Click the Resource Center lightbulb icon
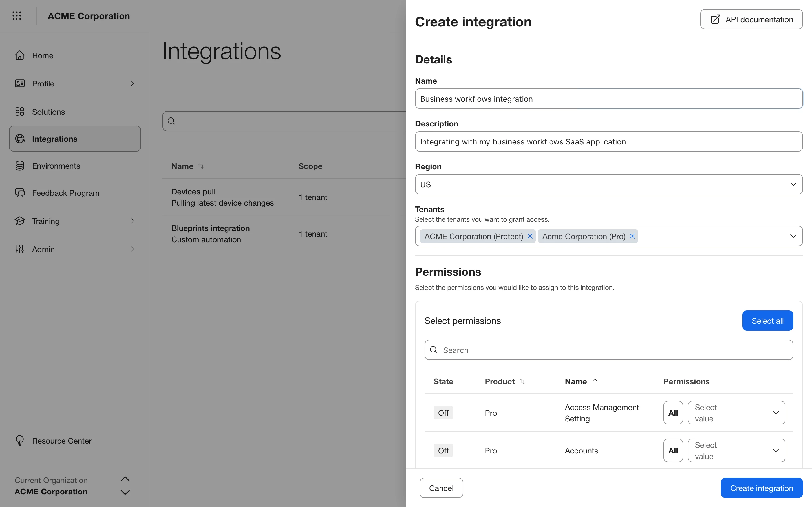Screen dimensions: 812x507 click(x=20, y=441)
